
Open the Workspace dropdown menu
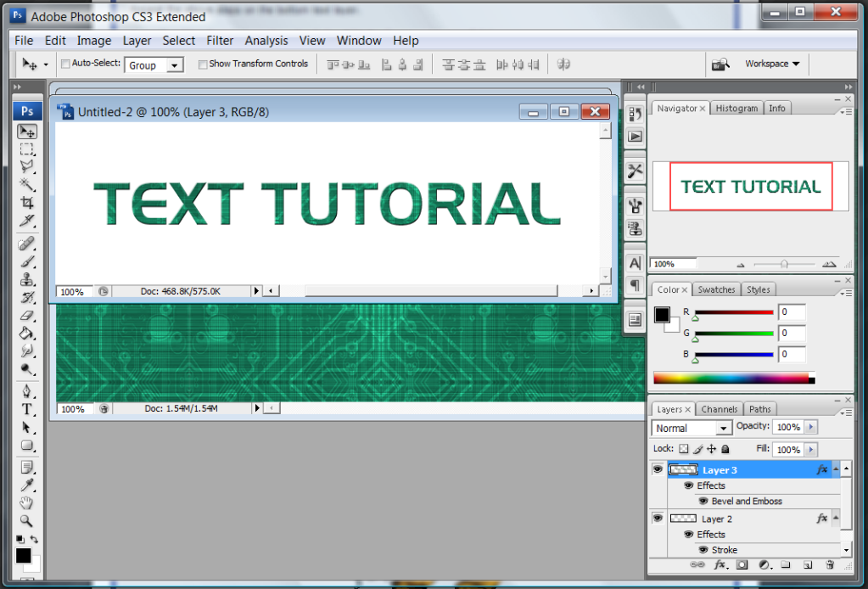coord(771,64)
